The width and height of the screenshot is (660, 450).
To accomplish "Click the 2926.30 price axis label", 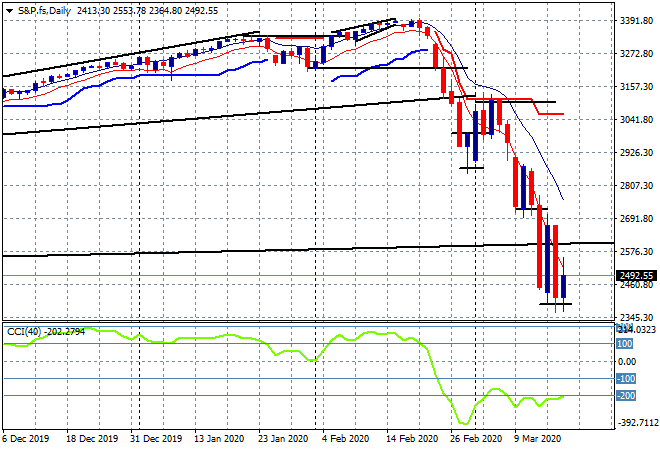I will coord(636,152).
